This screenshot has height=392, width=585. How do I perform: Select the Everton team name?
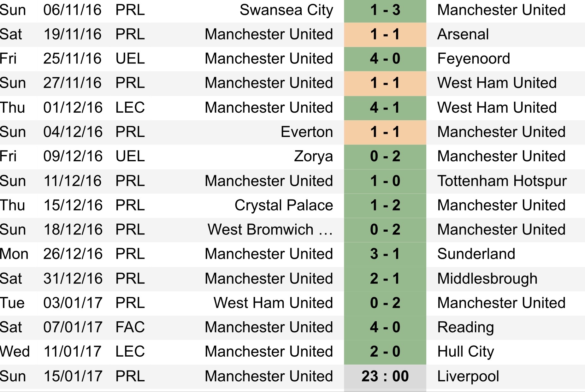pos(307,132)
